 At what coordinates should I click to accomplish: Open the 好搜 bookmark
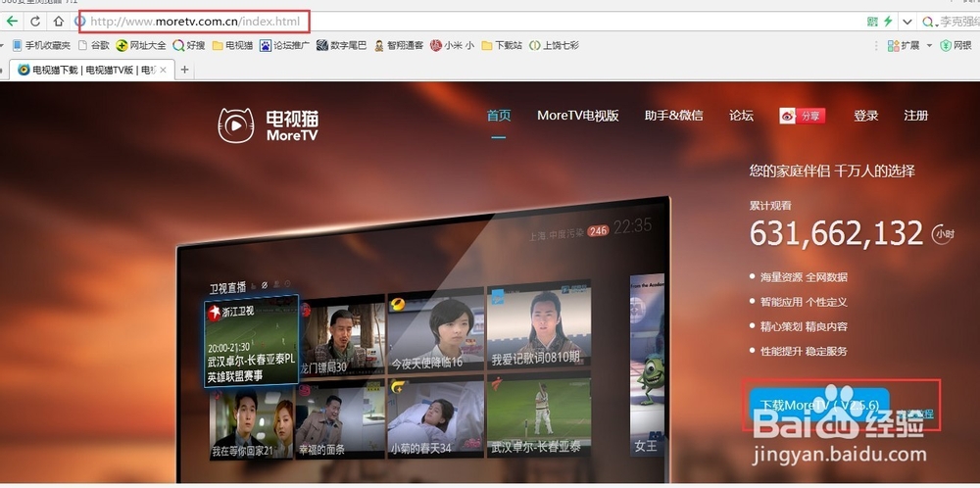click(189, 45)
